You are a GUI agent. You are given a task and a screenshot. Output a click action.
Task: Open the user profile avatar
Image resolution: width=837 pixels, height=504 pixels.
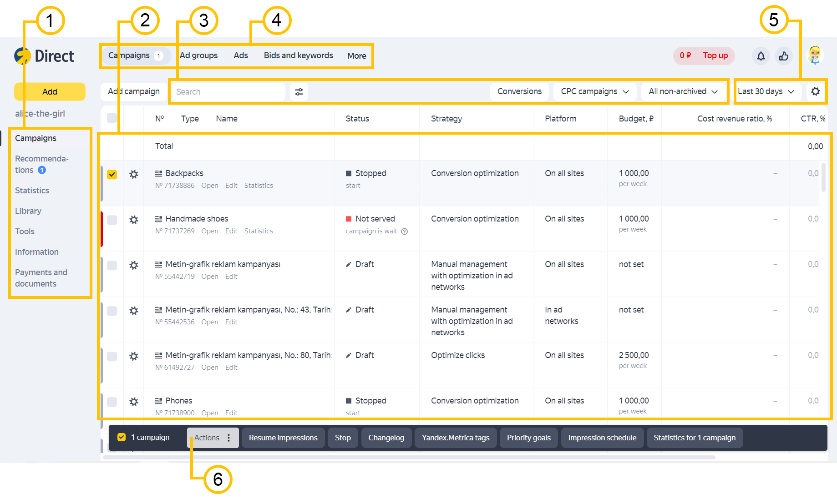coord(814,55)
